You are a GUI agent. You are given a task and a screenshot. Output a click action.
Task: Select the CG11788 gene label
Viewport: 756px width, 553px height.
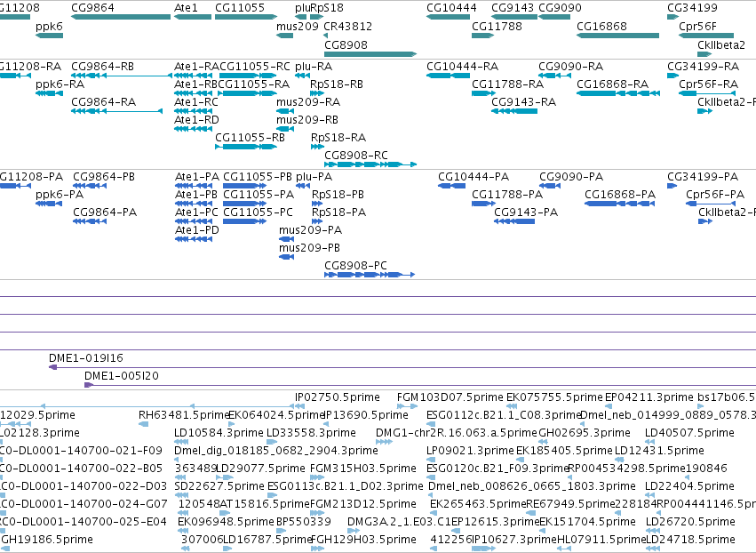497,26
